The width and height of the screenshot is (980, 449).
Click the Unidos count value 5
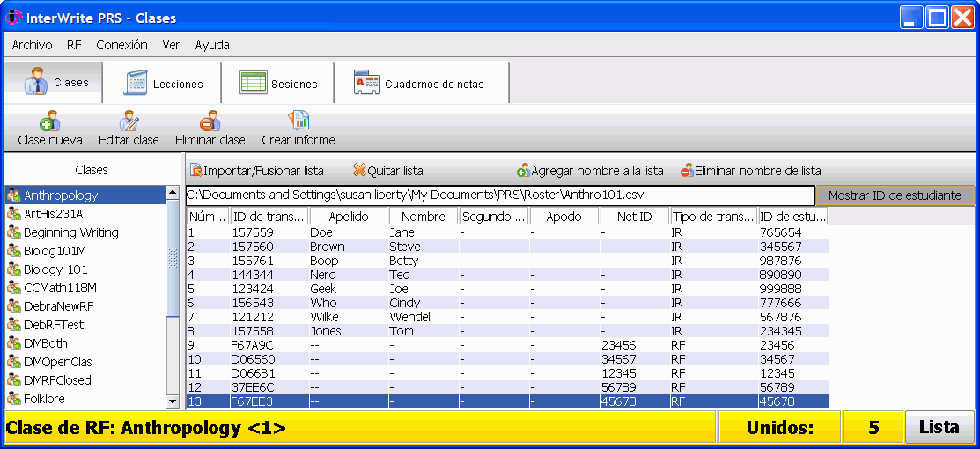pos(873,428)
